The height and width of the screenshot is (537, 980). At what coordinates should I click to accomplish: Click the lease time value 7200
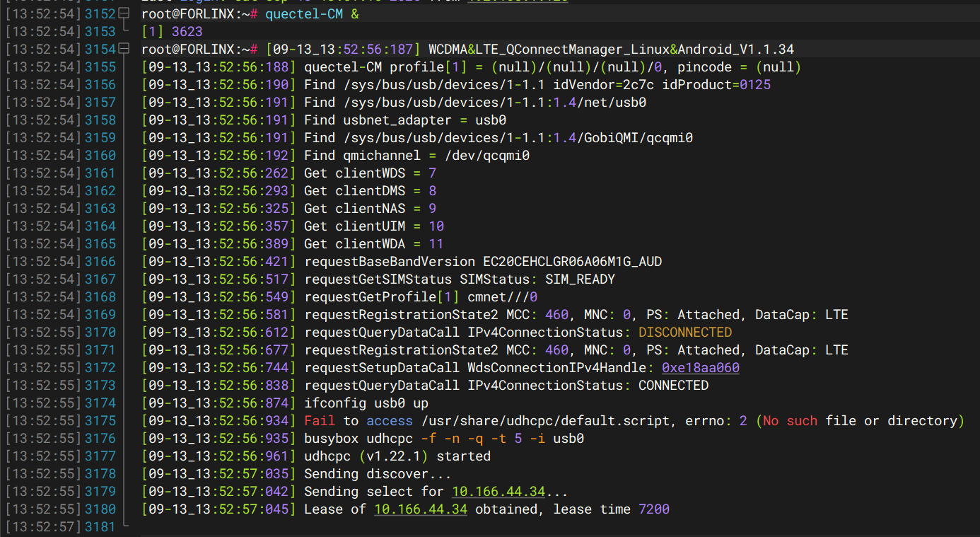click(x=653, y=509)
